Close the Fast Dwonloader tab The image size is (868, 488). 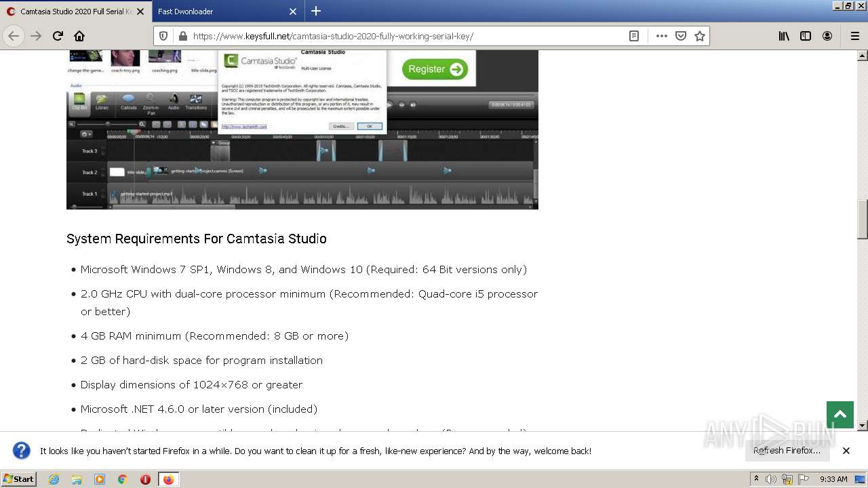(293, 12)
